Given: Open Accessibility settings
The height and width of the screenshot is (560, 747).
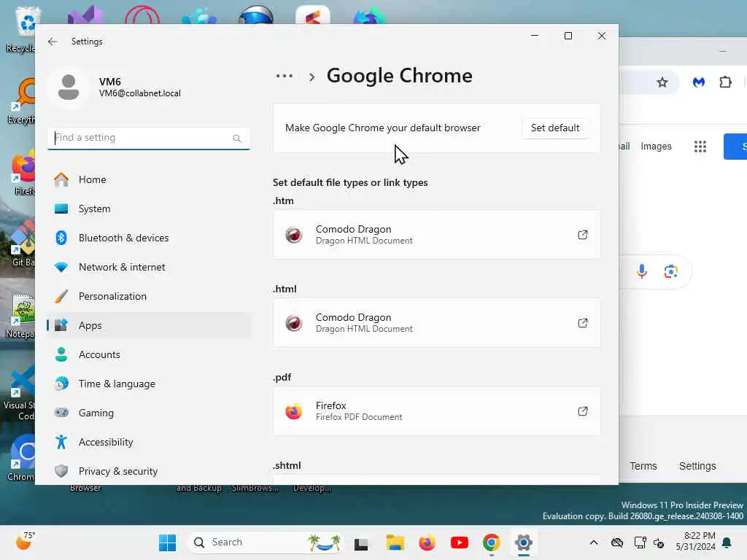Looking at the screenshot, I should [149, 442].
